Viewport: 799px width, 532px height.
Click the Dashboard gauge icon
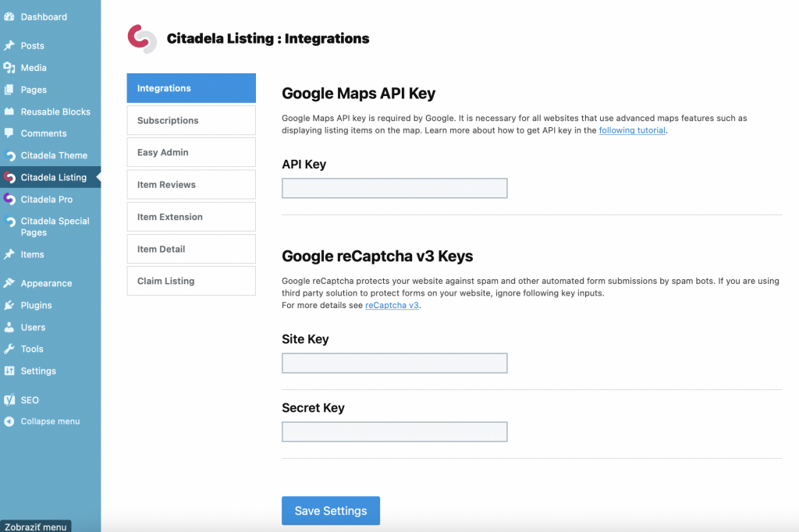[x=9, y=17]
